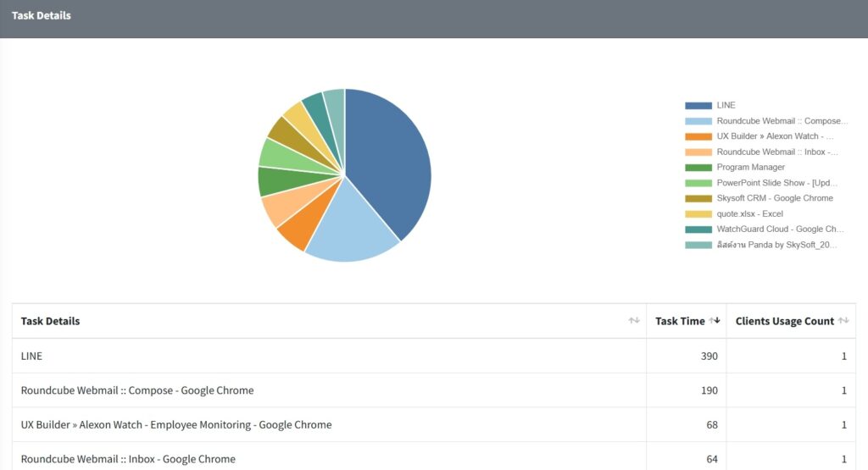
Task: Toggle WatchGuard Cloud legend entry
Action: click(765, 229)
